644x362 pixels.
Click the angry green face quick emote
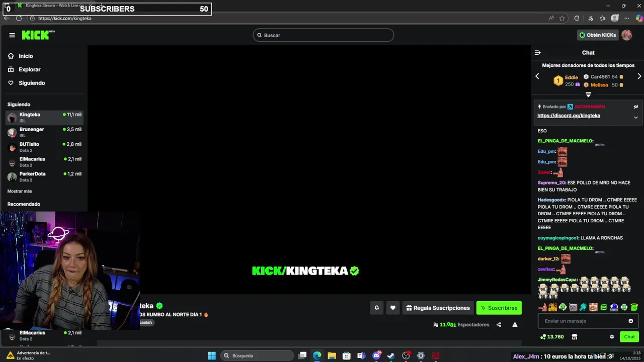tap(604, 307)
